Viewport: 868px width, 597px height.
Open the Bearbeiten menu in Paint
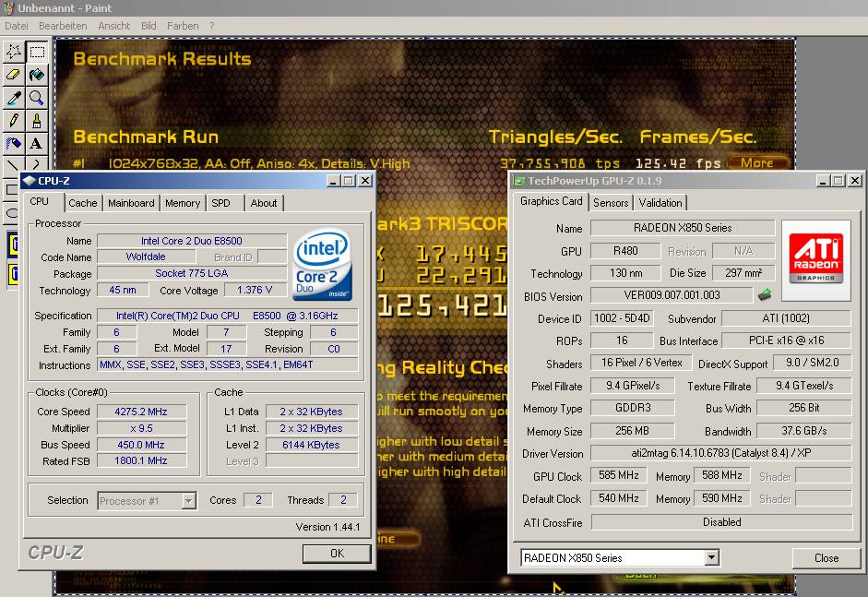tap(63, 26)
